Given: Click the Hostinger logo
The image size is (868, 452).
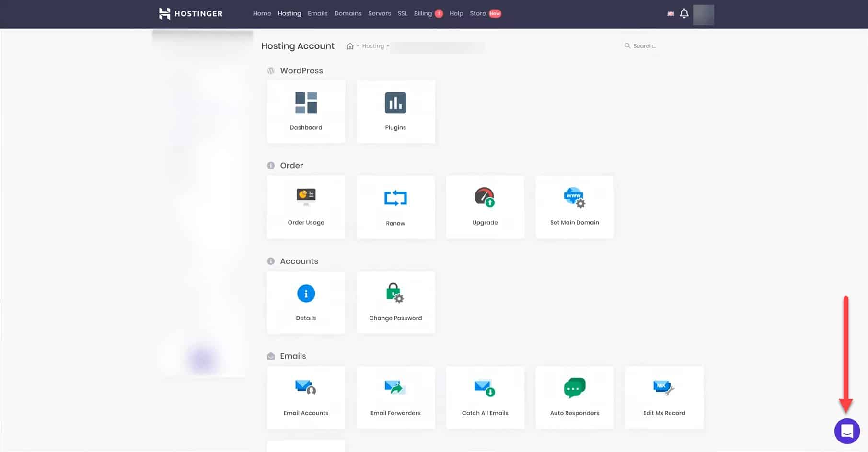Looking at the screenshot, I should pyautogui.click(x=190, y=13).
